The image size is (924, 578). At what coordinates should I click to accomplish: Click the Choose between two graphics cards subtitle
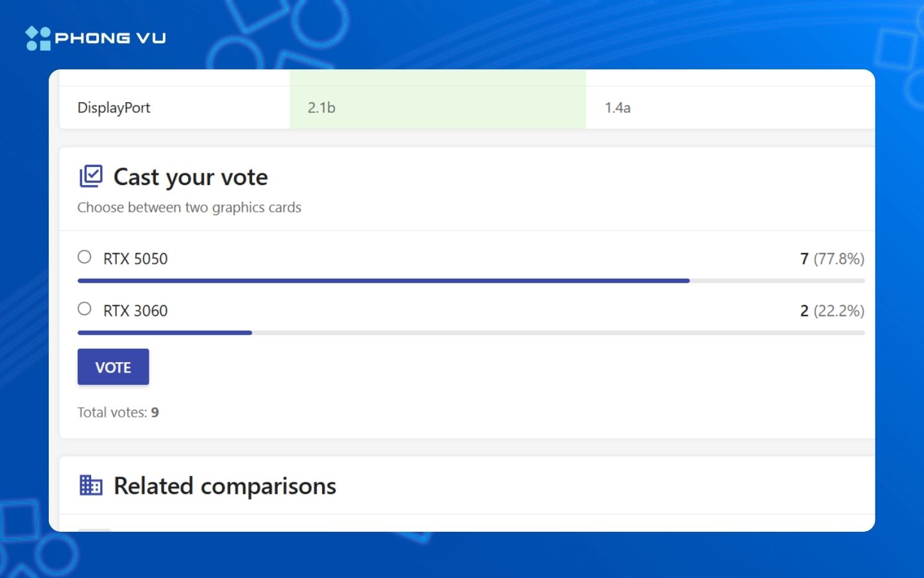point(189,207)
